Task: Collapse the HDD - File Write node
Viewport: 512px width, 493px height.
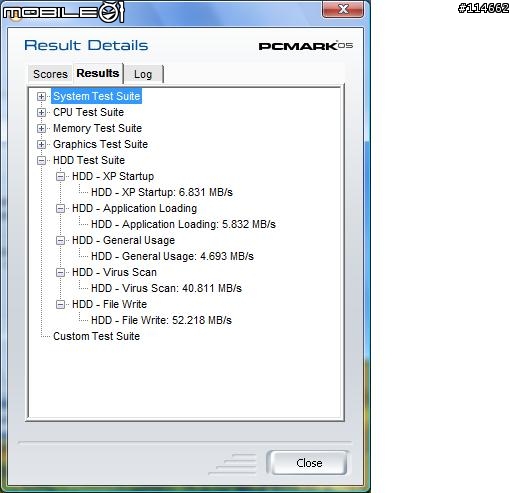Action: 60,304
